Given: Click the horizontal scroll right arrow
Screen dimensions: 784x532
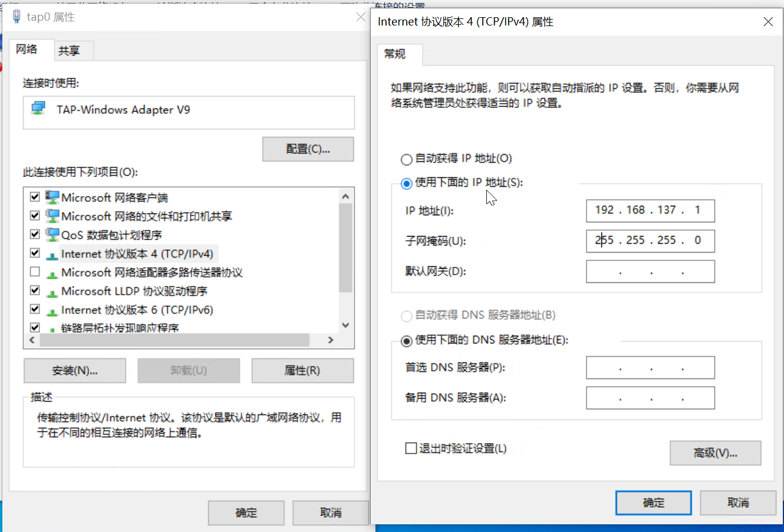Looking at the screenshot, I should (x=331, y=340).
